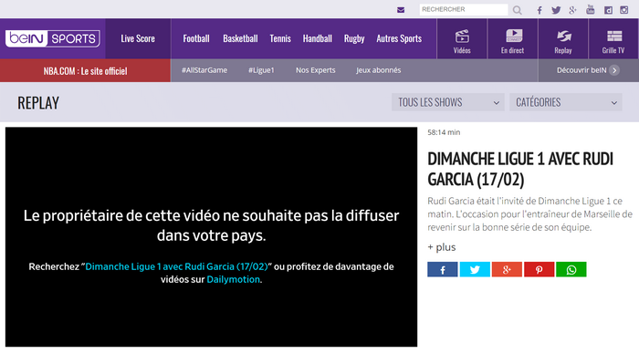Open the Google Plus icon in top bar
Screen dimensions: 639x364
click(x=572, y=10)
